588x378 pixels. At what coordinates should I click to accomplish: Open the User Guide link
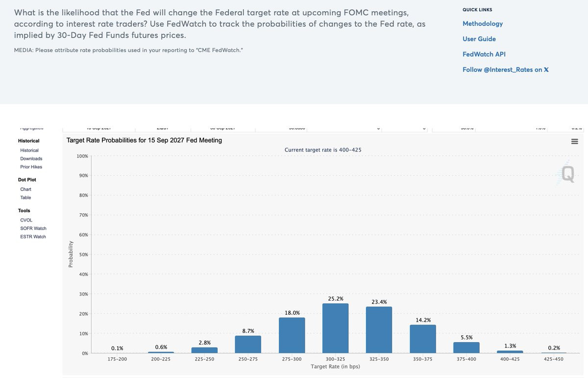click(479, 39)
